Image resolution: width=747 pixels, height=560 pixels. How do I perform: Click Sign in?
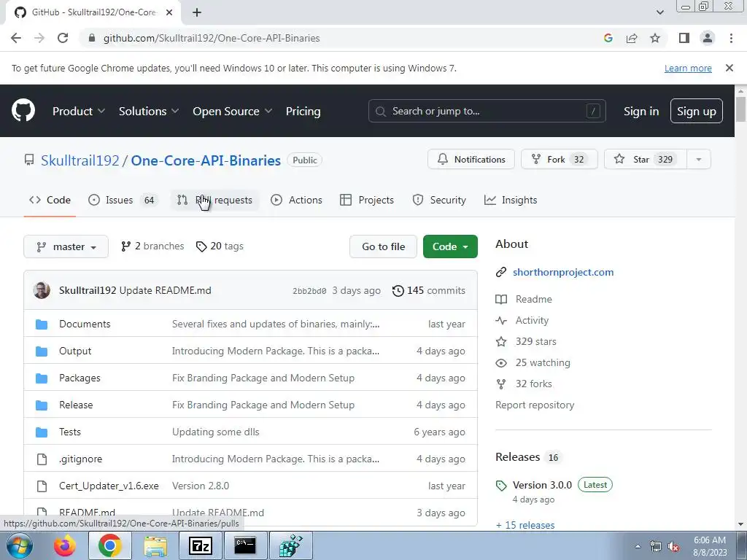coord(640,111)
